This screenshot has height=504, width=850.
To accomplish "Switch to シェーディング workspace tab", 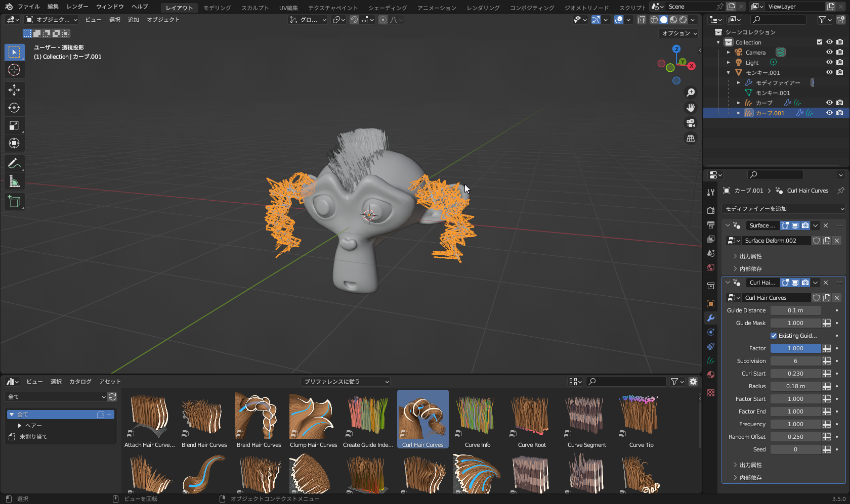I will click(x=388, y=8).
